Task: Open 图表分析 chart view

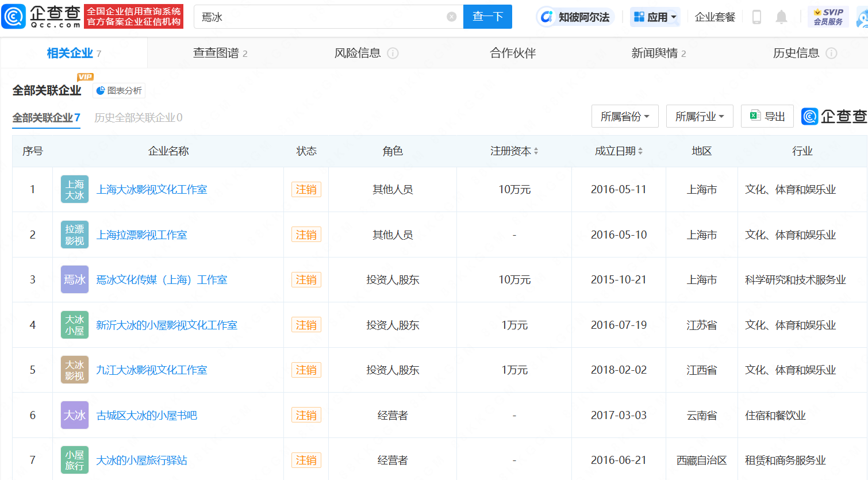Action: click(118, 90)
